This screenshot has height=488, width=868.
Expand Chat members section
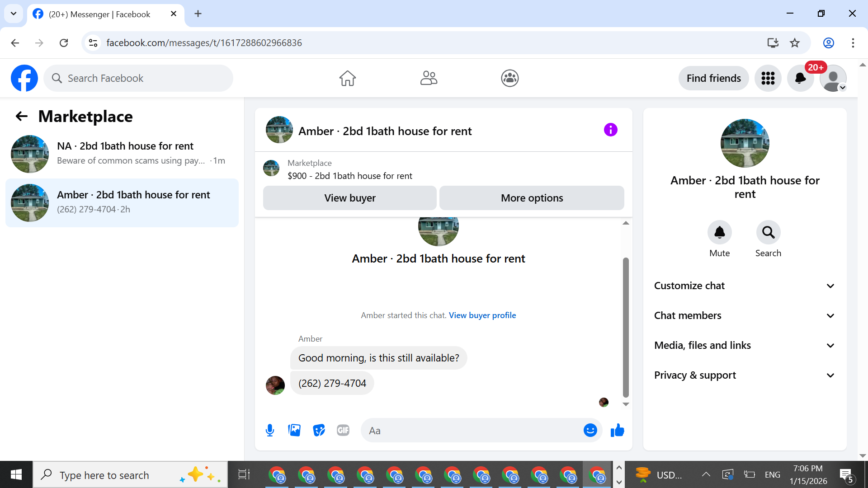(x=745, y=315)
